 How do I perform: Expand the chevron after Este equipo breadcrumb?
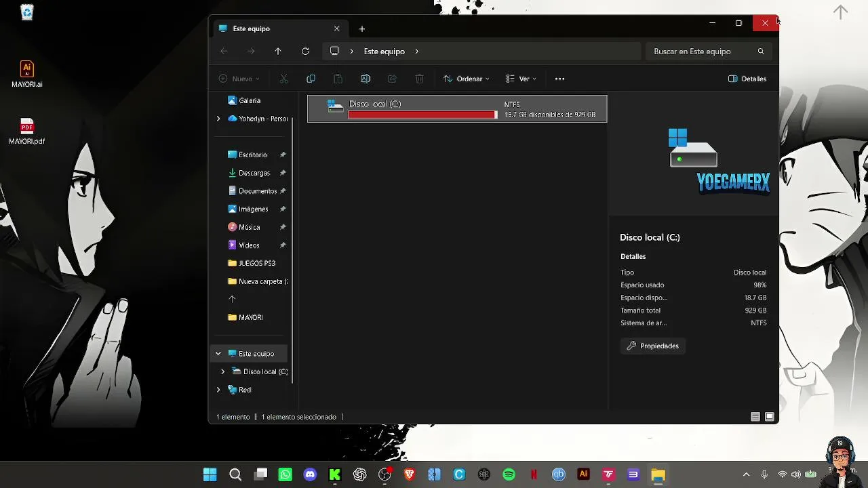(x=416, y=52)
